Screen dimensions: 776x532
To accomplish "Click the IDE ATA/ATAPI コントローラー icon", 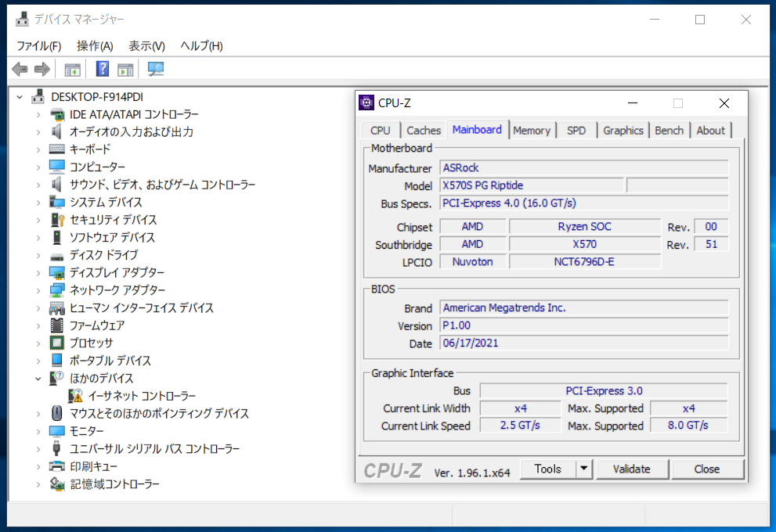I will [57, 114].
